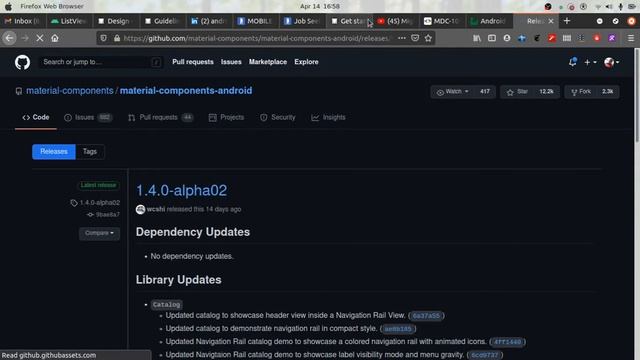The width and height of the screenshot is (640, 360).
Task: Click the page vertical scrollbar
Action: [637, 97]
